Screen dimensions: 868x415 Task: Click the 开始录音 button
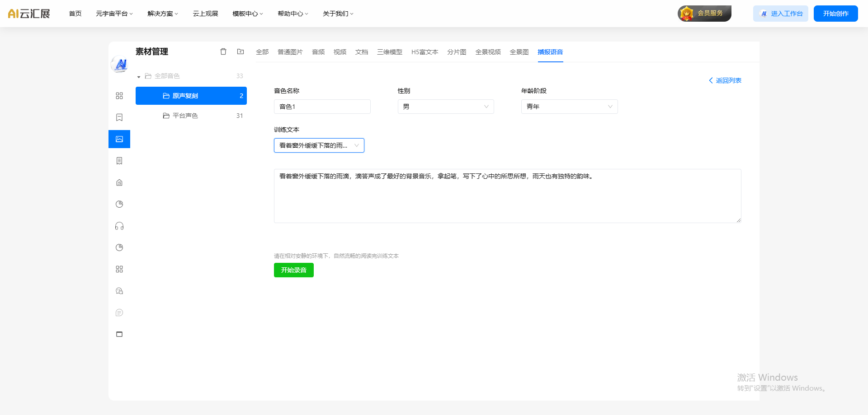[293, 270]
